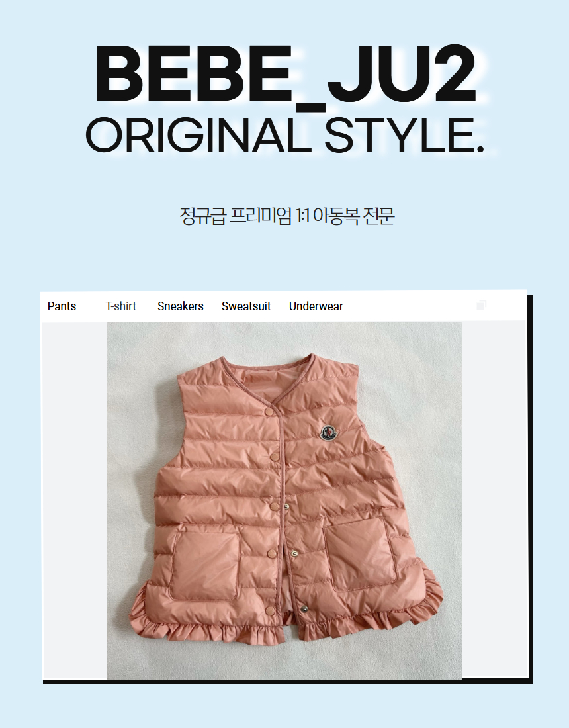The height and width of the screenshot is (728, 569).
Task: Open the Pants tab
Action: pos(62,306)
